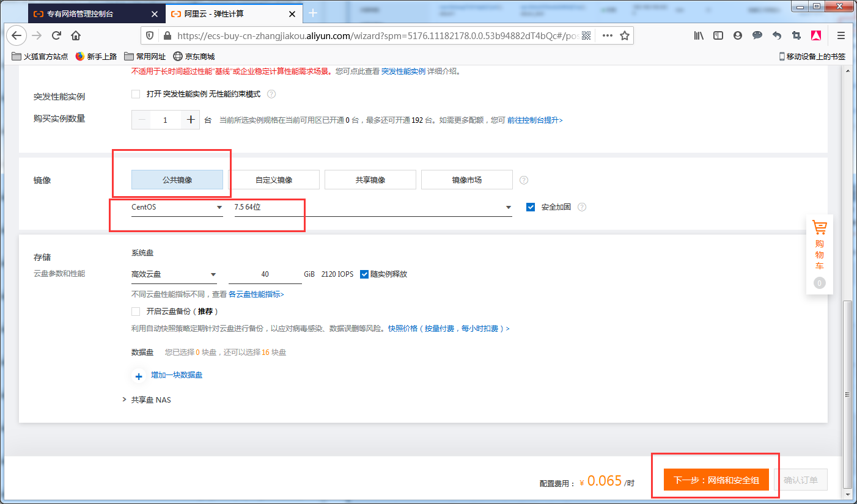This screenshot has width=857, height=504.
Task: Click the browser Home icon
Action: (x=75, y=35)
